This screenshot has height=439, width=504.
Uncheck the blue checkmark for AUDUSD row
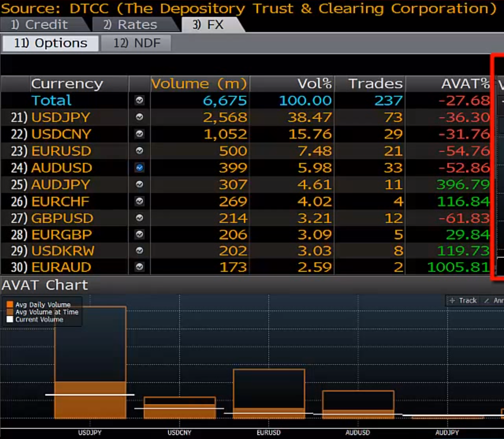click(x=139, y=168)
